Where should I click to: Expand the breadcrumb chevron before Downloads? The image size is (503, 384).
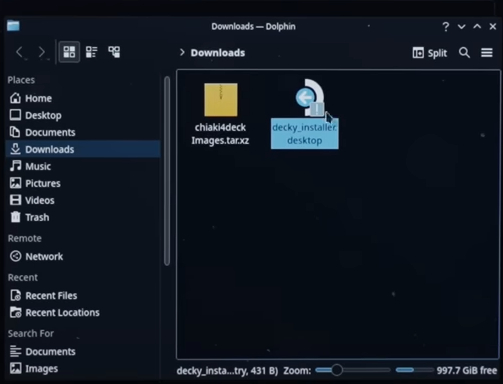182,52
